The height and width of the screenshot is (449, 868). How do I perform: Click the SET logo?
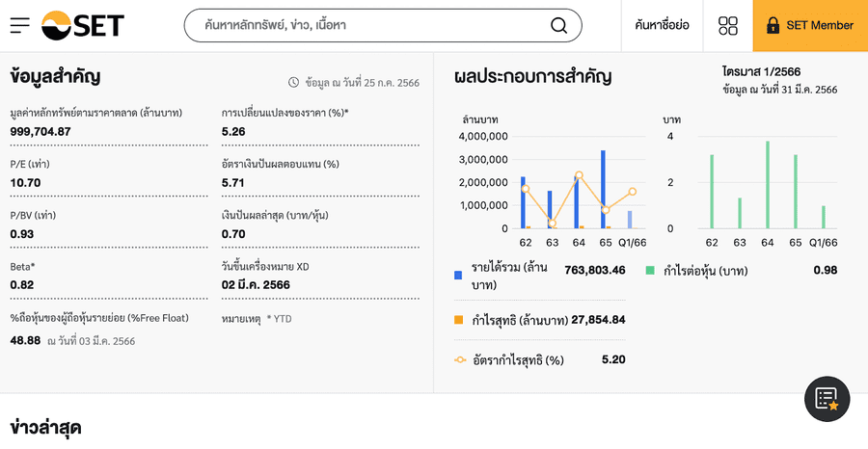[x=83, y=26]
